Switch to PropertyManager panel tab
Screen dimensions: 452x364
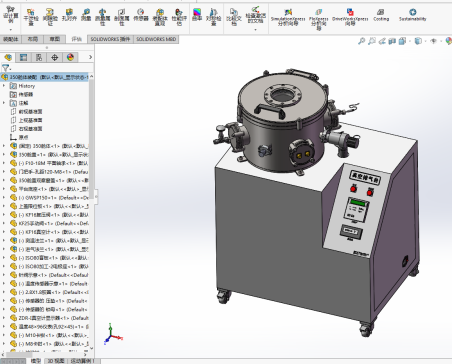(x=23, y=57)
